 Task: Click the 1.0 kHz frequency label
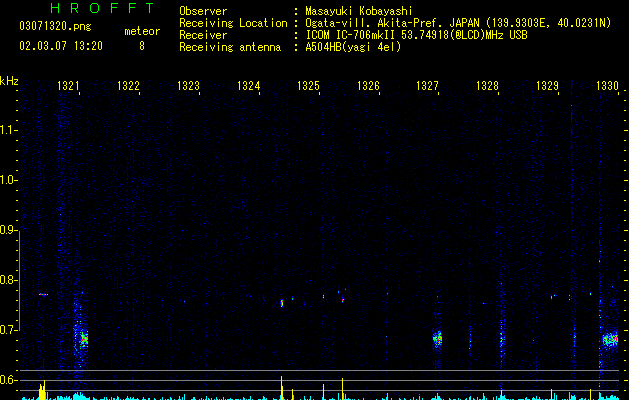point(8,180)
